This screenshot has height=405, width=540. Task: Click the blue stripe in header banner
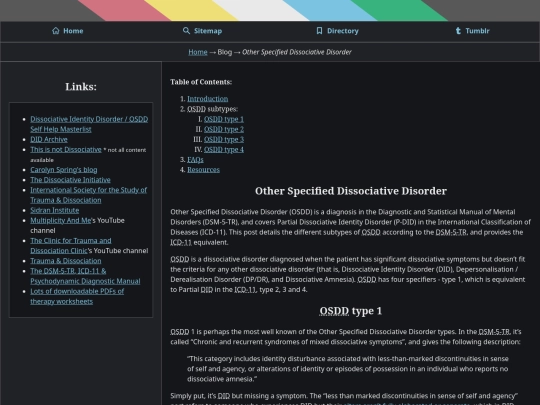[x=330, y=10]
